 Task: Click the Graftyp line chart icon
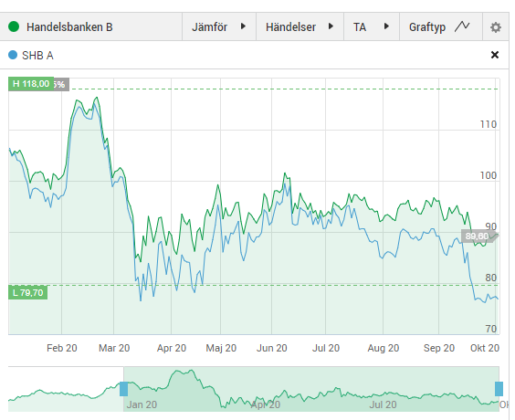(462, 26)
